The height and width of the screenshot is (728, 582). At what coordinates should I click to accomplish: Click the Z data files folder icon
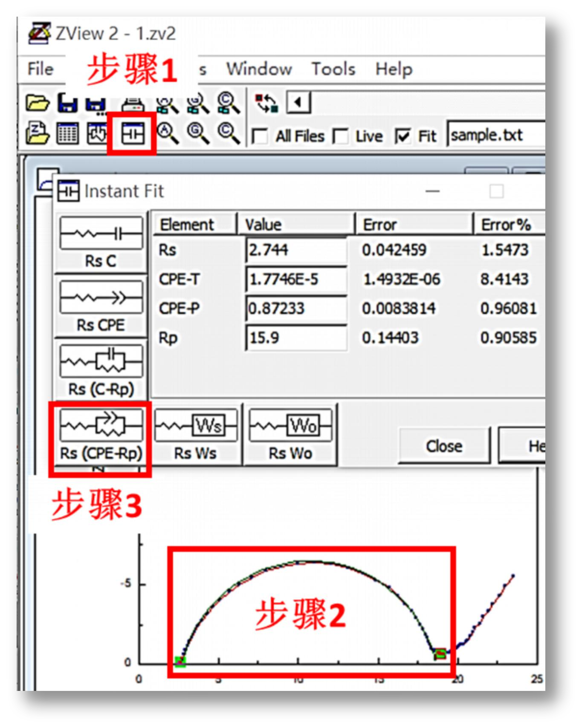pyautogui.click(x=38, y=133)
